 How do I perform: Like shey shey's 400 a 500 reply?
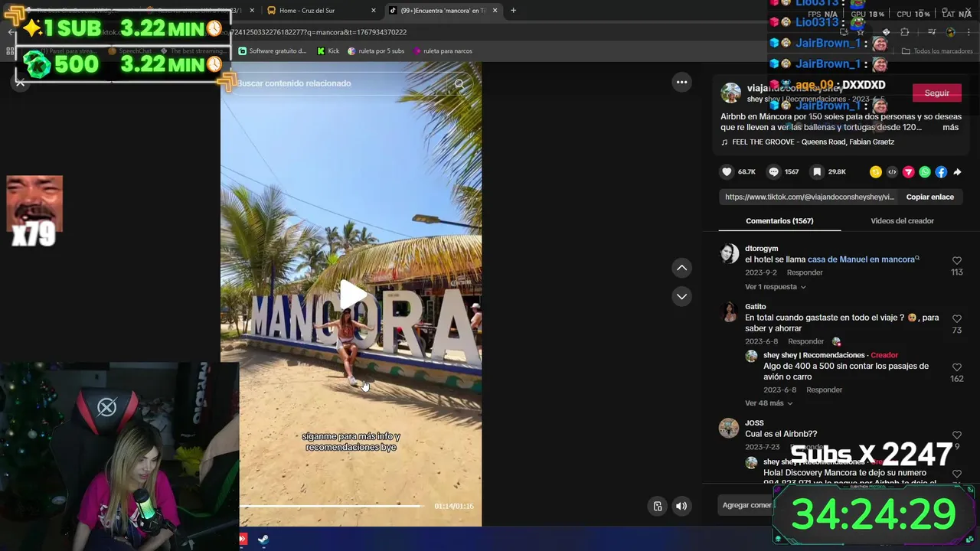tap(956, 367)
